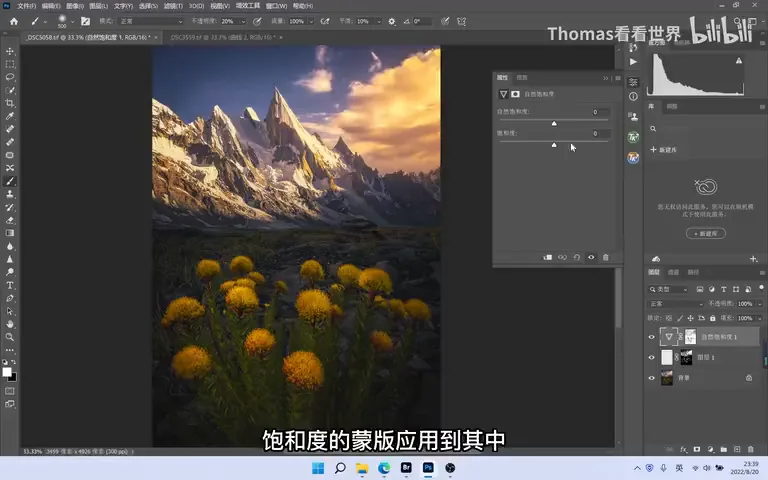Open the blue-orange TK panel icon
Image resolution: width=768 pixels, height=480 pixels.
(x=633, y=158)
